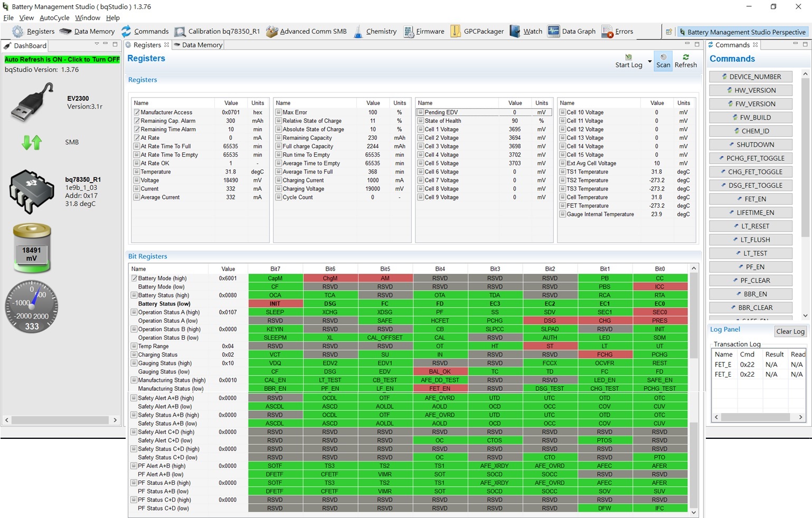The height and width of the screenshot is (518, 812).
Task: Toggle the Battery Mode (high) checkbox
Action: click(x=134, y=279)
